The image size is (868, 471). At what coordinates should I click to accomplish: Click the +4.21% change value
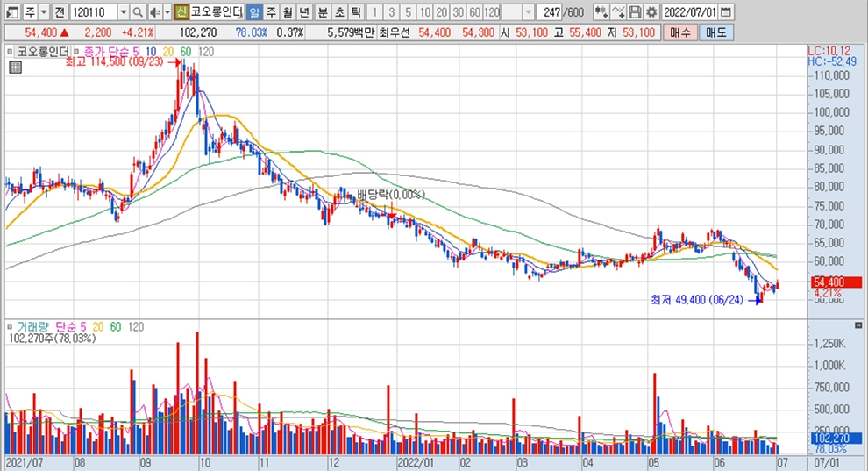[x=138, y=32]
